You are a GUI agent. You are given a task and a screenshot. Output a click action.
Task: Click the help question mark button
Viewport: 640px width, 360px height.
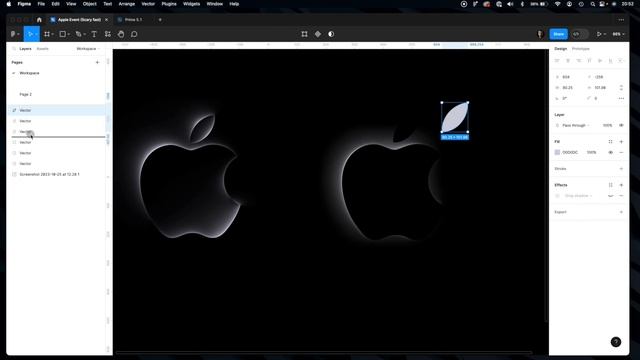[x=616, y=342]
